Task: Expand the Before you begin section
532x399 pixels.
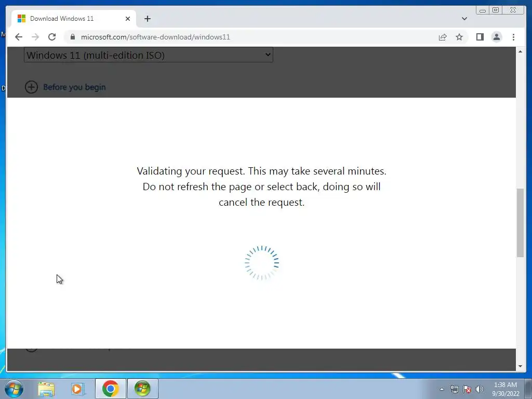Action: (x=31, y=87)
